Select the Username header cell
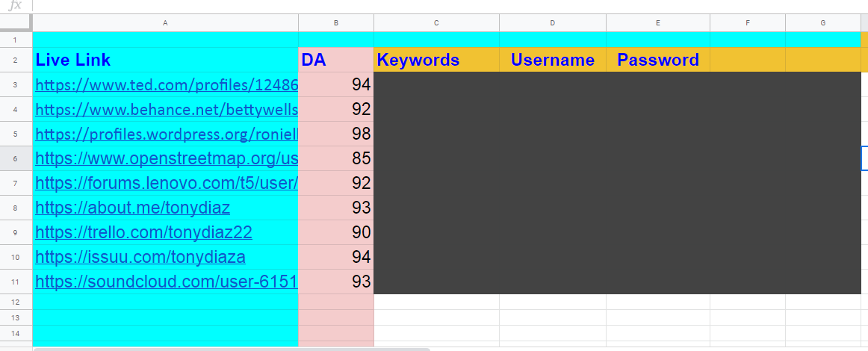Image resolution: width=868 pixels, height=351 pixels. coord(553,60)
